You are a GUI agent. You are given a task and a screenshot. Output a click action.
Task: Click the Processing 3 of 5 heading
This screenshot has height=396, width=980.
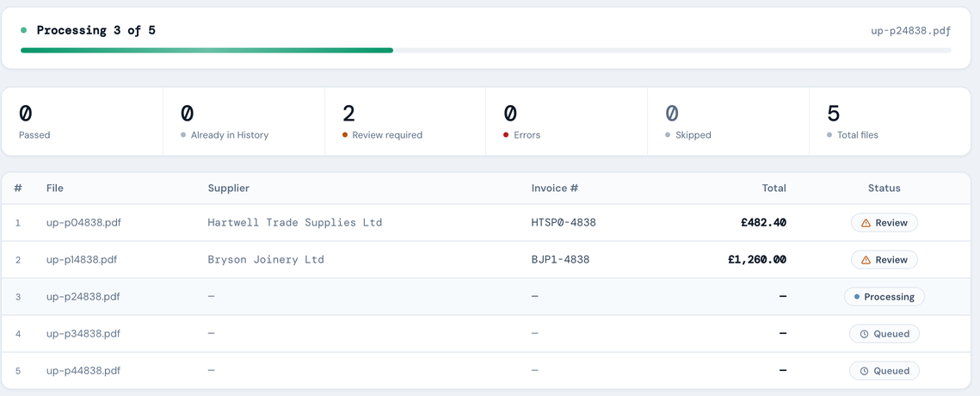(96, 30)
